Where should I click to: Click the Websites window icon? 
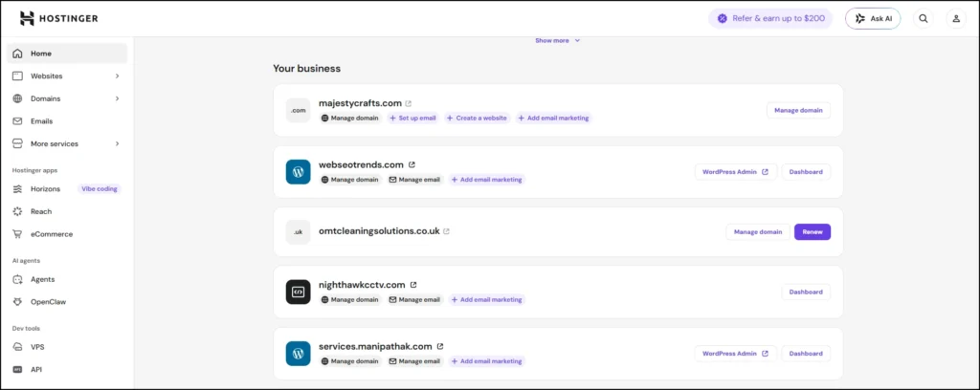coord(17,76)
